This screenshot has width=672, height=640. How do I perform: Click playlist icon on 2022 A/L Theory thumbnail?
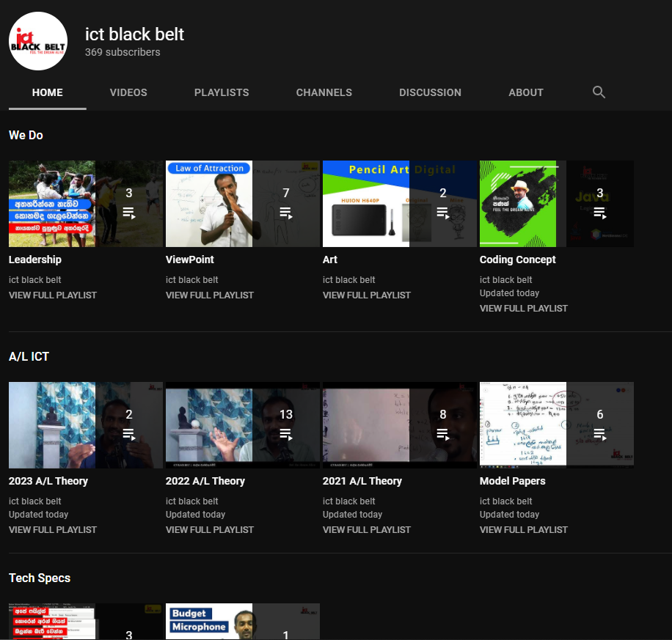286,435
